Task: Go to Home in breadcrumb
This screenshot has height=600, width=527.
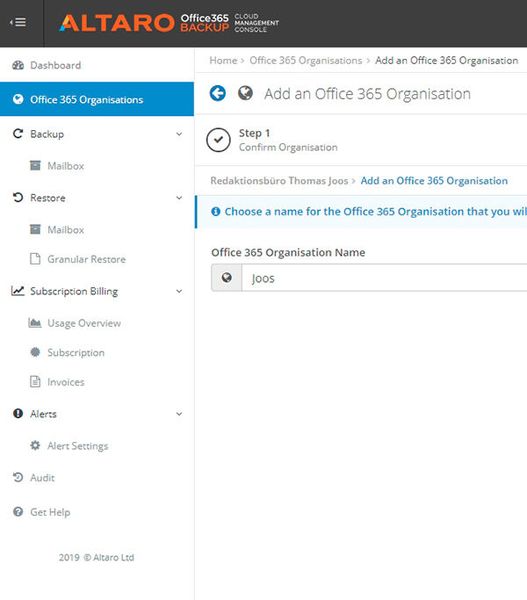Action: pyautogui.click(x=223, y=60)
